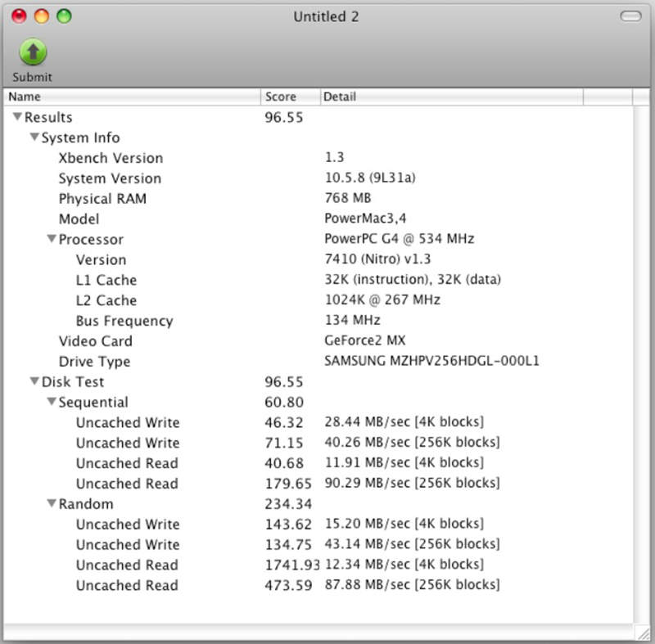Select the L2 Cache row

click(x=106, y=300)
